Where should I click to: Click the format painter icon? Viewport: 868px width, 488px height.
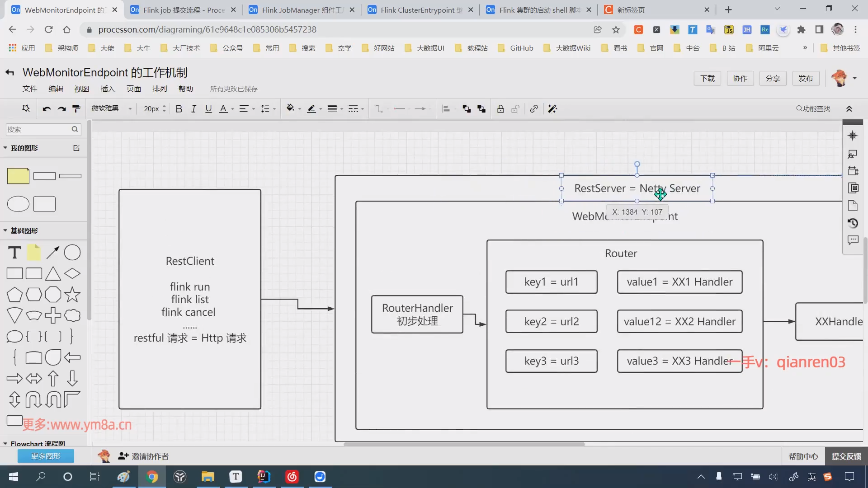tap(76, 109)
